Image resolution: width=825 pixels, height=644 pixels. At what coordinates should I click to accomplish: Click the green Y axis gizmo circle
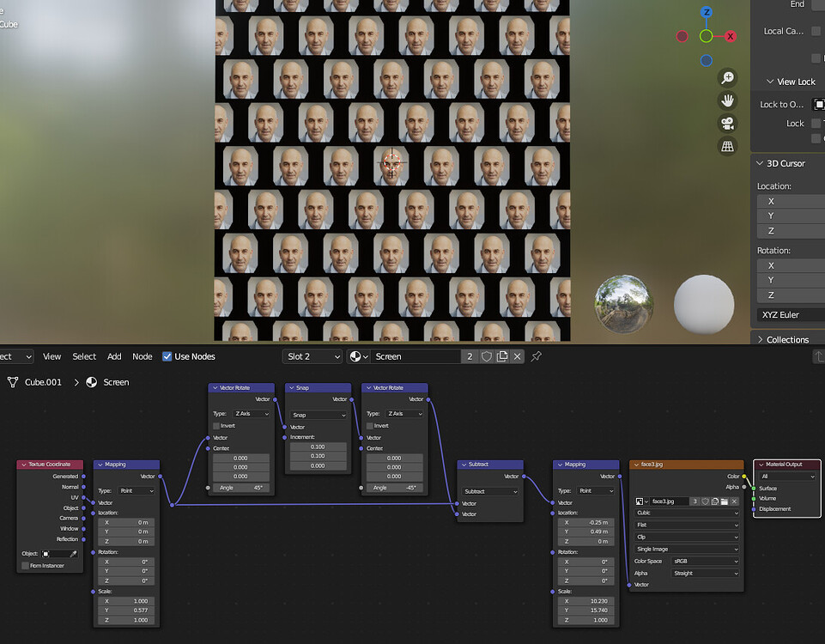706,36
